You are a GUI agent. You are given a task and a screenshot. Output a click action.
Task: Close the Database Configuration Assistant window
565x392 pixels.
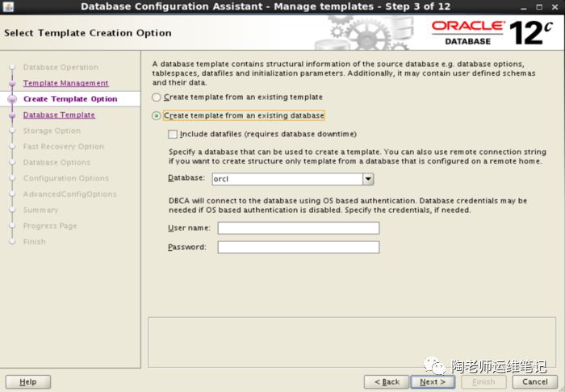pyautogui.click(x=555, y=7)
